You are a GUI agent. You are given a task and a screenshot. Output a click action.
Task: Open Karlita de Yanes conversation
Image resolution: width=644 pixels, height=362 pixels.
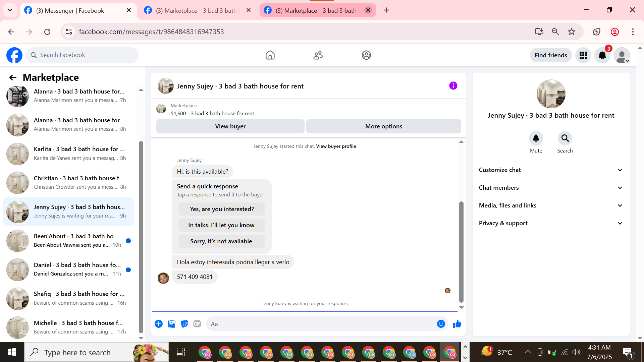[x=69, y=154]
